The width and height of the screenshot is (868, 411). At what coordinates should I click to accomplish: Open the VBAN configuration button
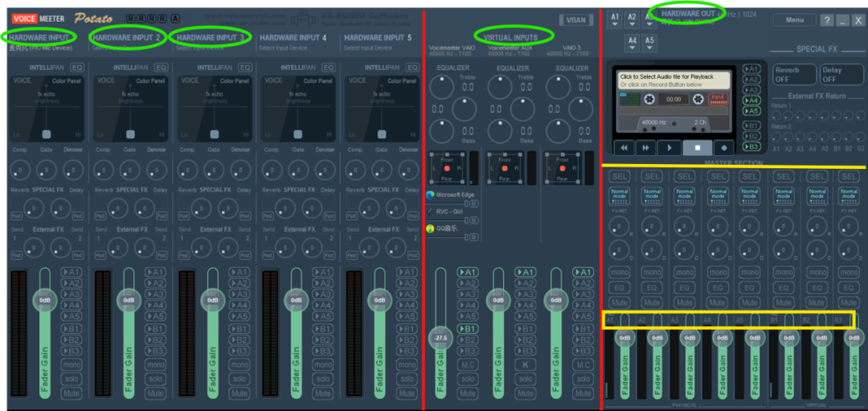coord(575,20)
